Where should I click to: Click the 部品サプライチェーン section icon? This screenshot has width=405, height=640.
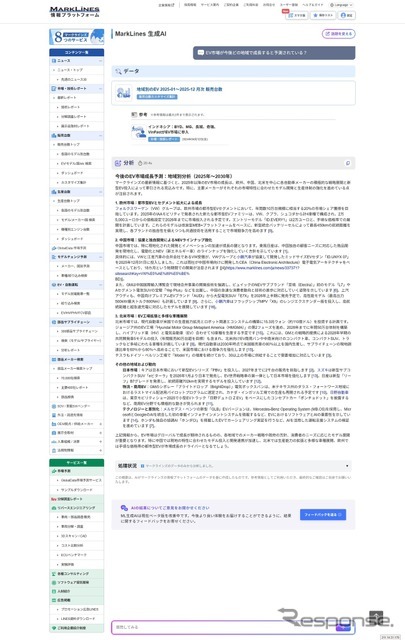tap(53, 322)
